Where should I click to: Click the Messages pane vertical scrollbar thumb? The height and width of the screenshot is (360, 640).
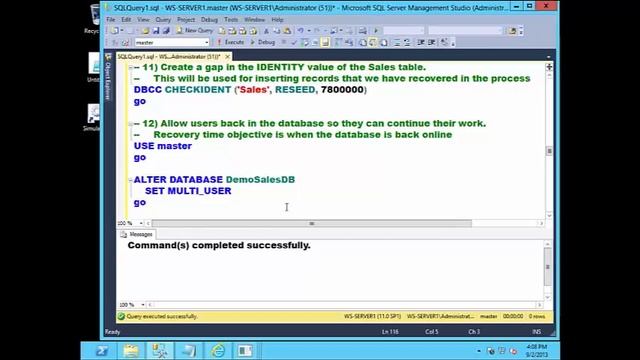coord(548,267)
